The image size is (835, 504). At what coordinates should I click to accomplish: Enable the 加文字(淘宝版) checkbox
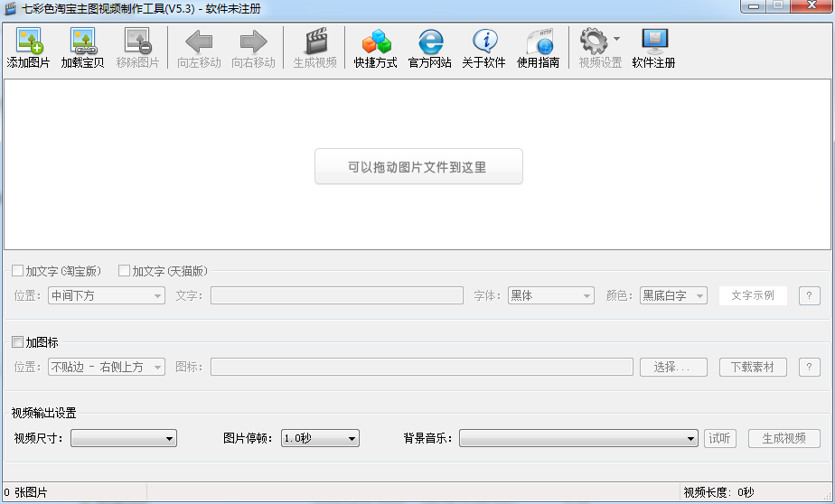click(17, 271)
